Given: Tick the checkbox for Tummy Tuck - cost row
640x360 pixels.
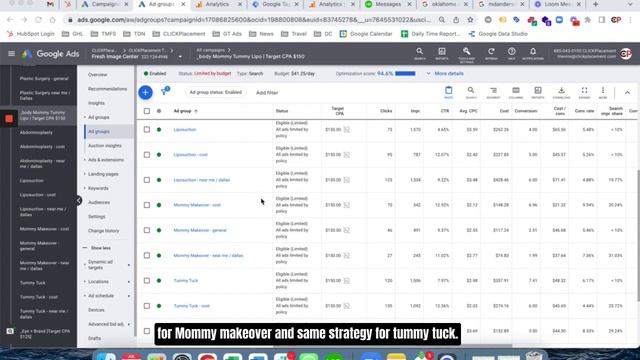Looking at the screenshot, I should tap(147, 306).
